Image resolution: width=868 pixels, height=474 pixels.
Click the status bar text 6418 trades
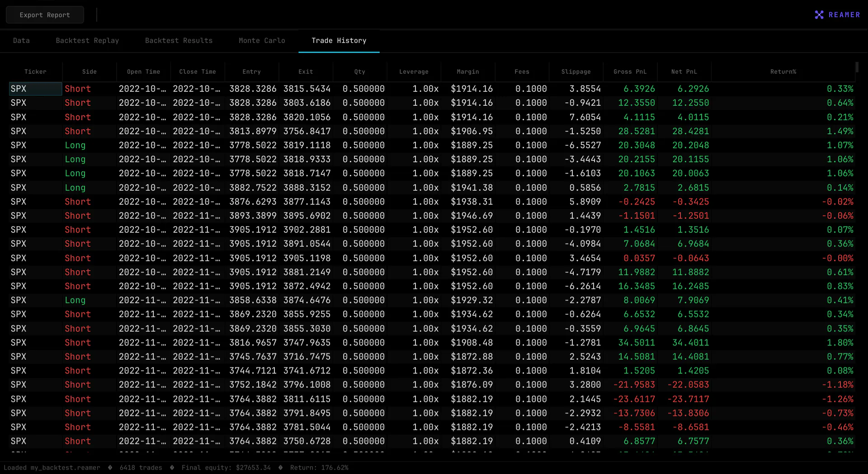click(141, 468)
